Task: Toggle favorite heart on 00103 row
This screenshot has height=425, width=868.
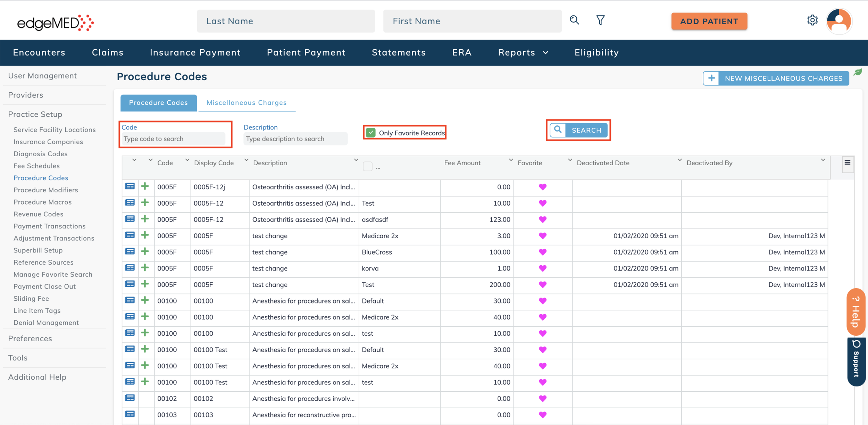Action: [x=543, y=415]
